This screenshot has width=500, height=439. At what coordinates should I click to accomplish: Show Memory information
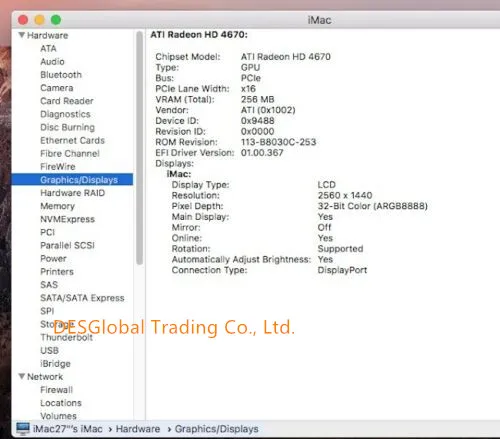point(57,206)
